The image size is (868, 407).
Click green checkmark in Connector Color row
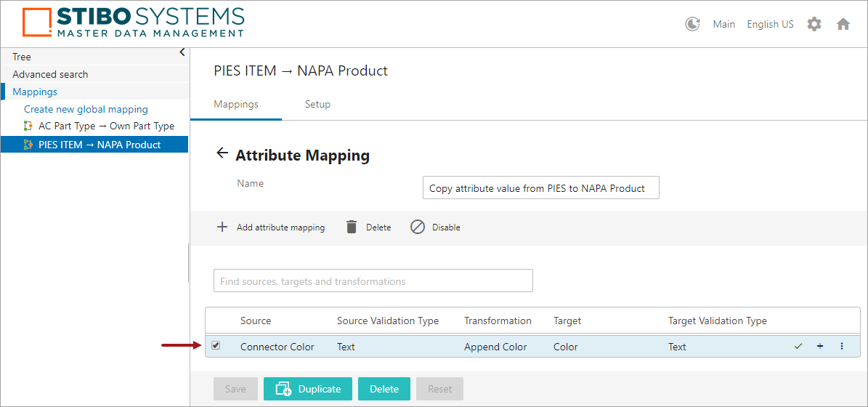pyautogui.click(x=798, y=347)
